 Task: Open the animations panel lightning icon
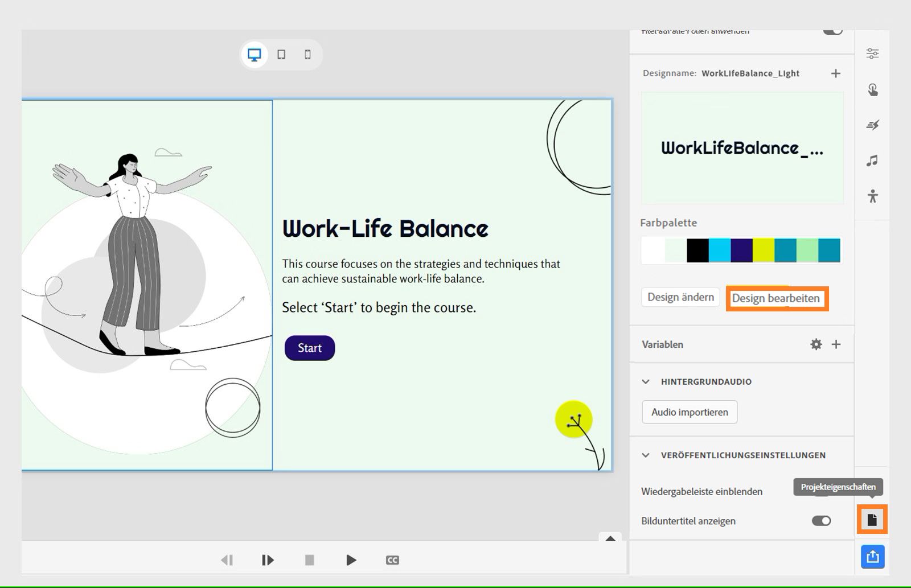[x=873, y=126]
